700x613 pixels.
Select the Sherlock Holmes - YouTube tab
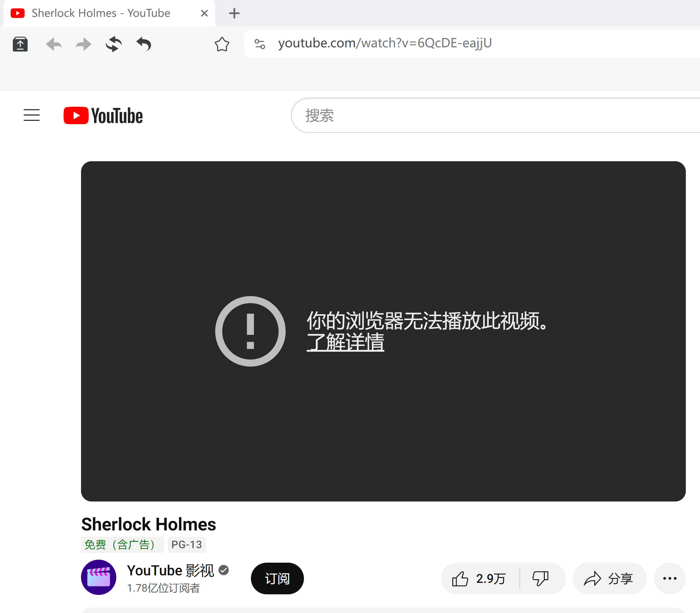[109, 13]
